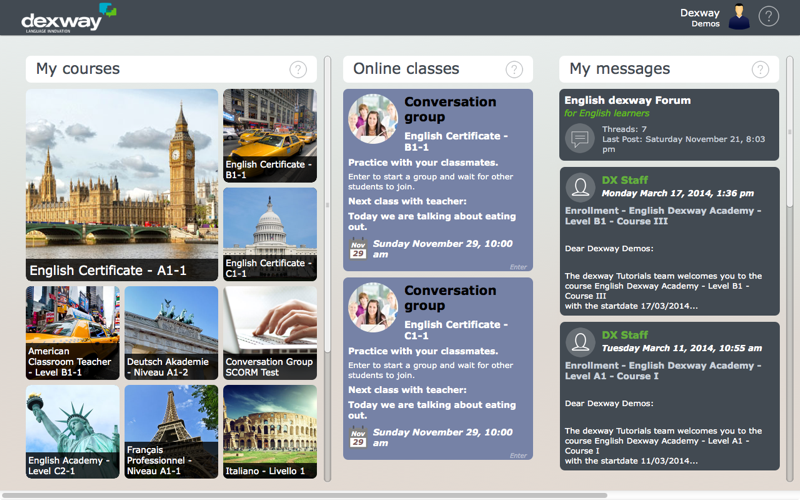Viewport: 800px width, 500px height.
Task: Open English Certificate - C1-1 course tile
Action: (270, 234)
